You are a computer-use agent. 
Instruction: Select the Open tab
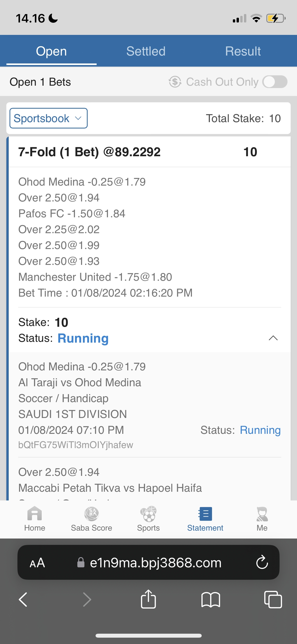pyautogui.click(x=51, y=51)
